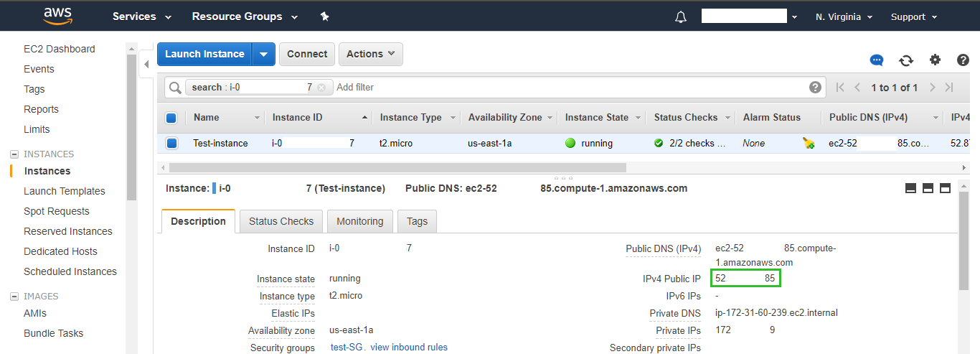
Task: Clear the instance ID search filter
Action: click(x=321, y=88)
